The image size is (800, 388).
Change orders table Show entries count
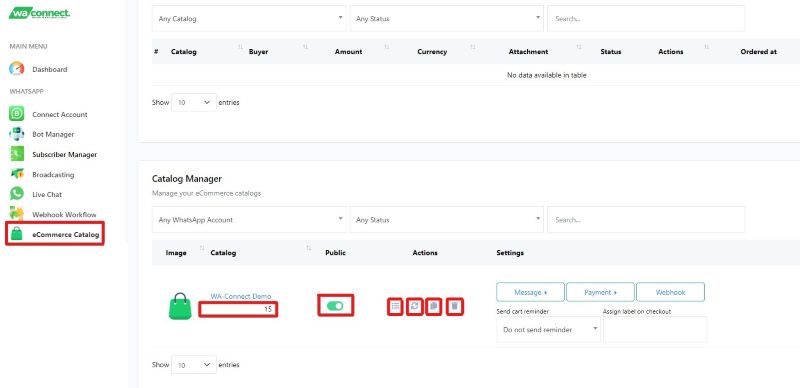point(194,102)
